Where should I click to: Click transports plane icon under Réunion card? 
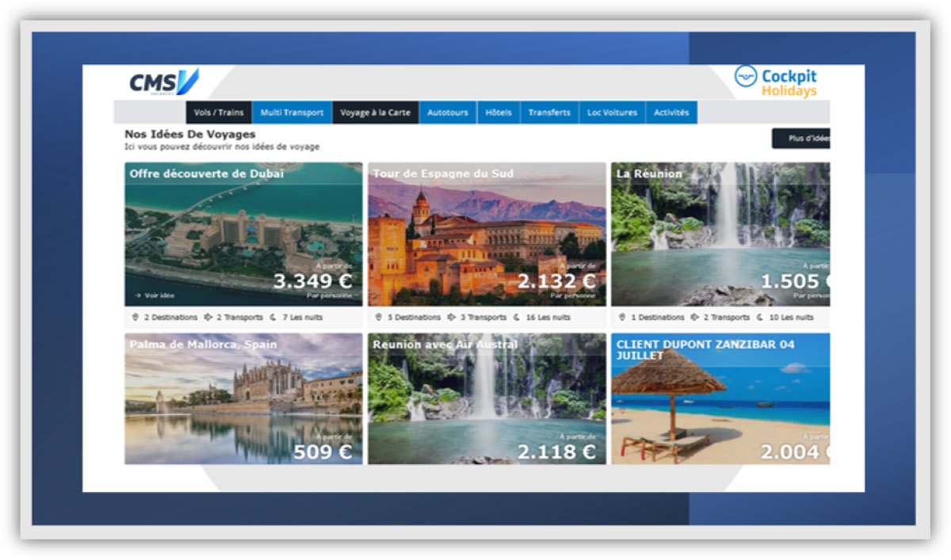click(x=695, y=317)
